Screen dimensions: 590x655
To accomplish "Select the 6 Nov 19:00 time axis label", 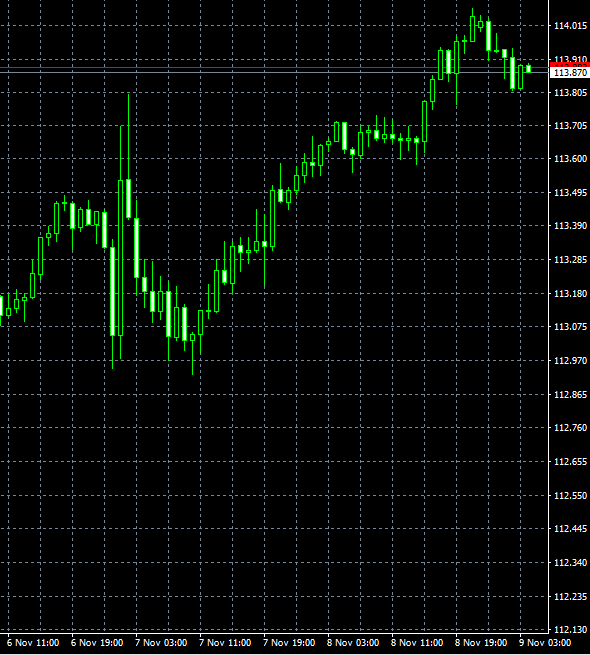I will point(97,643).
